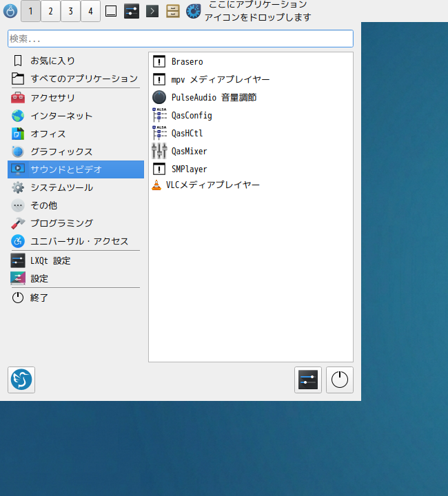
Task: Open PulseAudio 音量調節
Action: coord(251,97)
